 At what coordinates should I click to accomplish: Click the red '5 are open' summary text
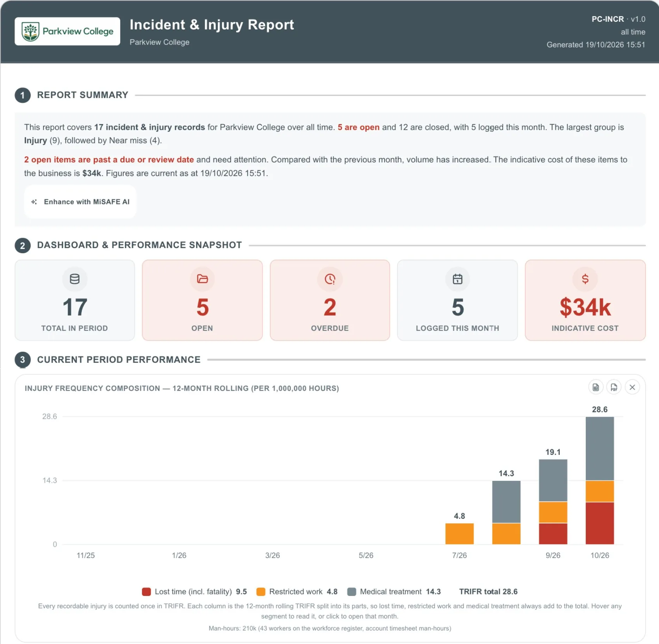click(359, 127)
